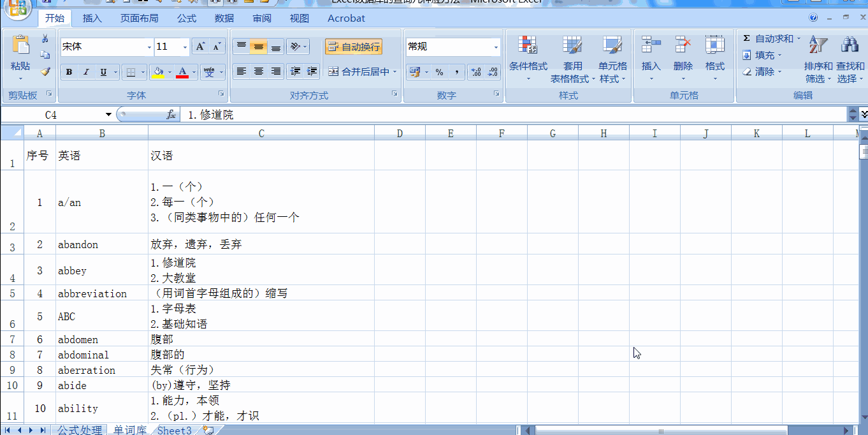Click the Cut scissors icon
The width and height of the screenshot is (868, 435).
pos(45,39)
